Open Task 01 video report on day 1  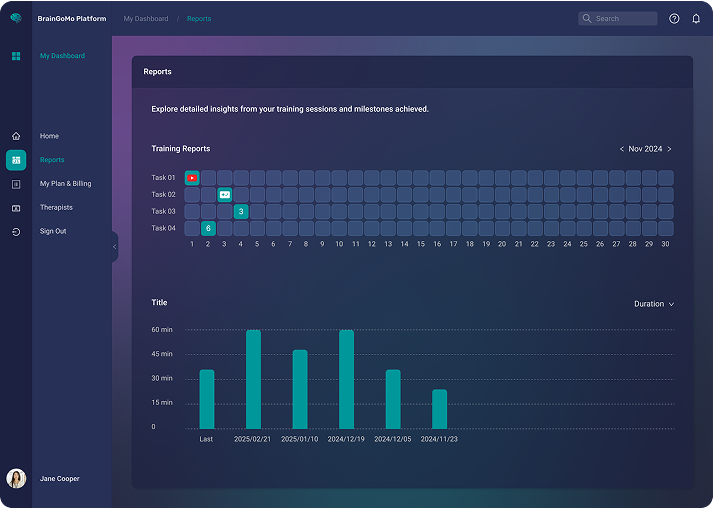click(192, 178)
